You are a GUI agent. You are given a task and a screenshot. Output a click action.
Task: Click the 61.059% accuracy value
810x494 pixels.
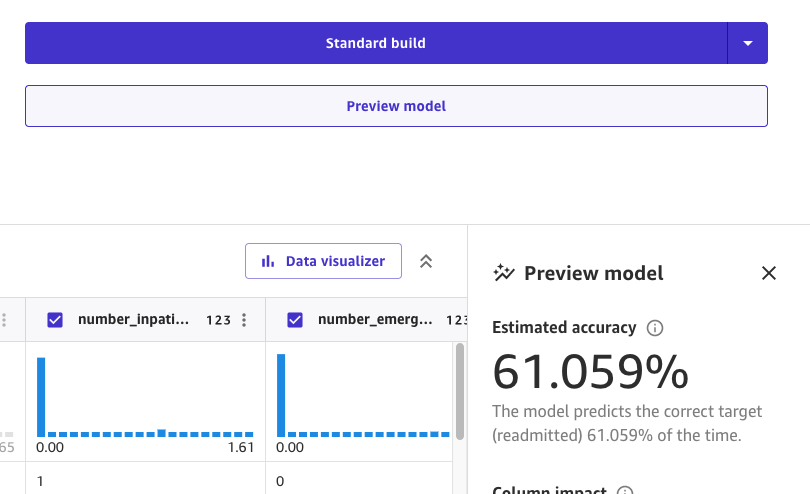pyautogui.click(x=591, y=372)
